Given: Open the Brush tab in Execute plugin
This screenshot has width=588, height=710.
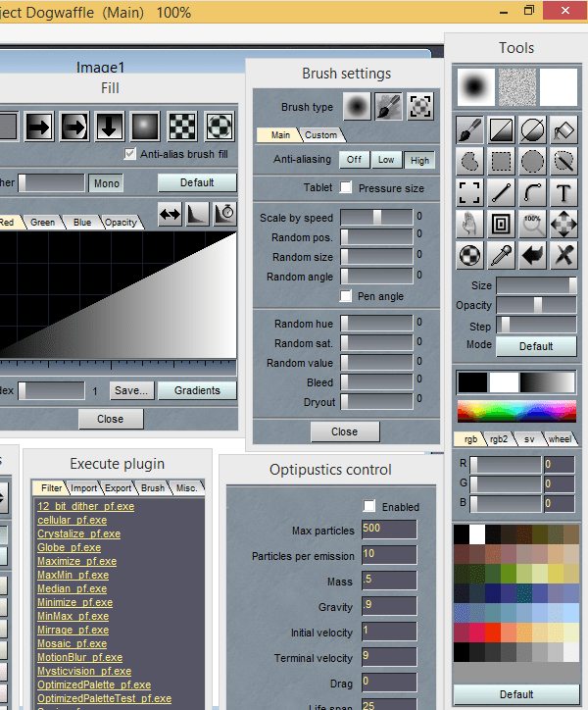Looking at the screenshot, I should [x=153, y=488].
